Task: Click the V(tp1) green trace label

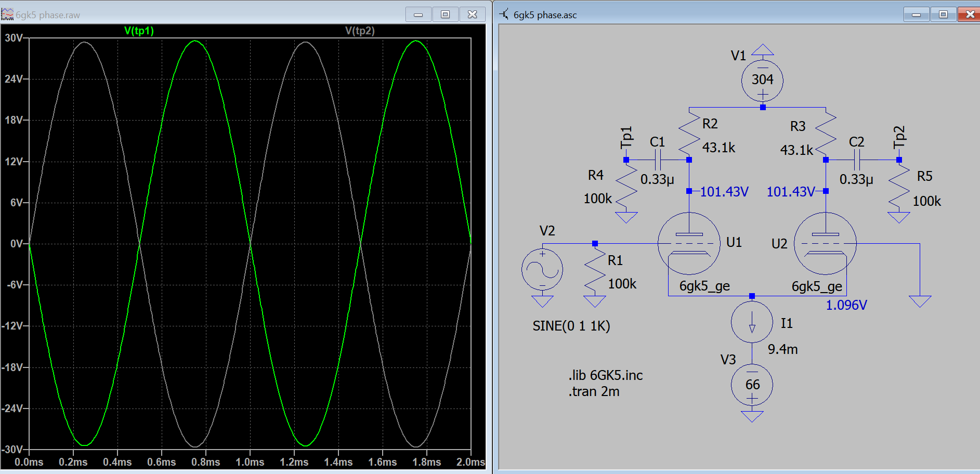Action: 139,31
